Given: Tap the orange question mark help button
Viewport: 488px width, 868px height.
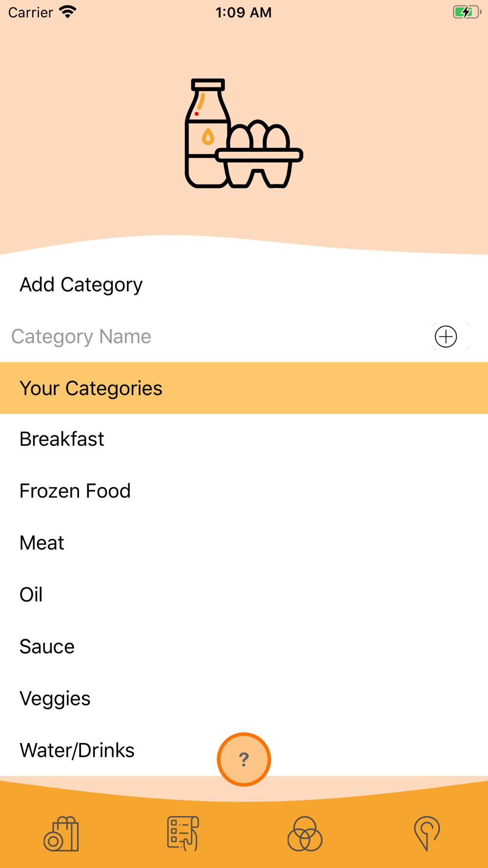Looking at the screenshot, I should [x=244, y=759].
